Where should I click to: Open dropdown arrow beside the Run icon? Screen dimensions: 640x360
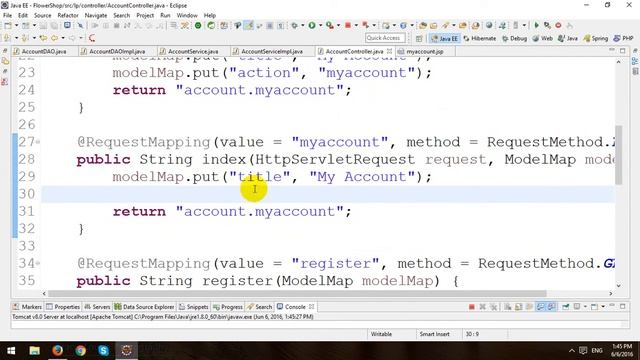(x=320, y=25)
